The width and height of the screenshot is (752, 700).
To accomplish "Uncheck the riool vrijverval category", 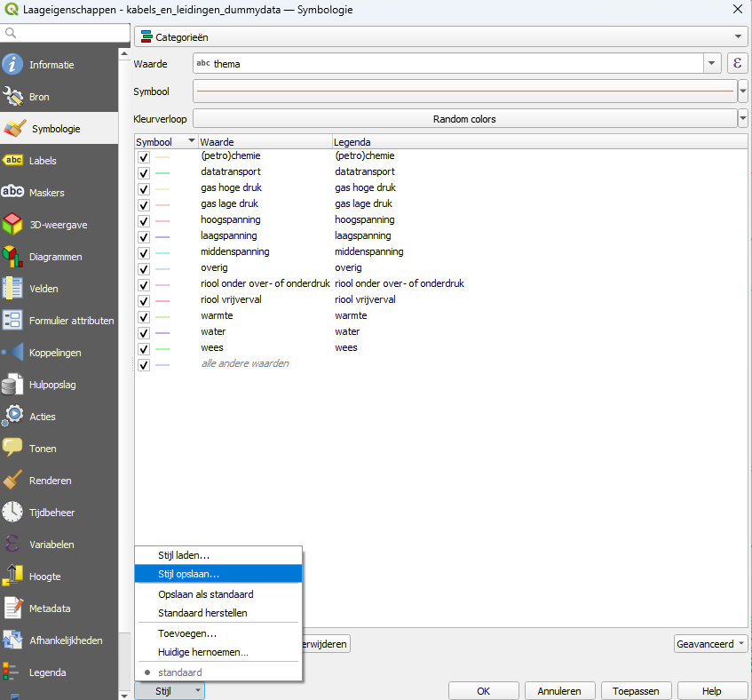I will pyautogui.click(x=144, y=301).
